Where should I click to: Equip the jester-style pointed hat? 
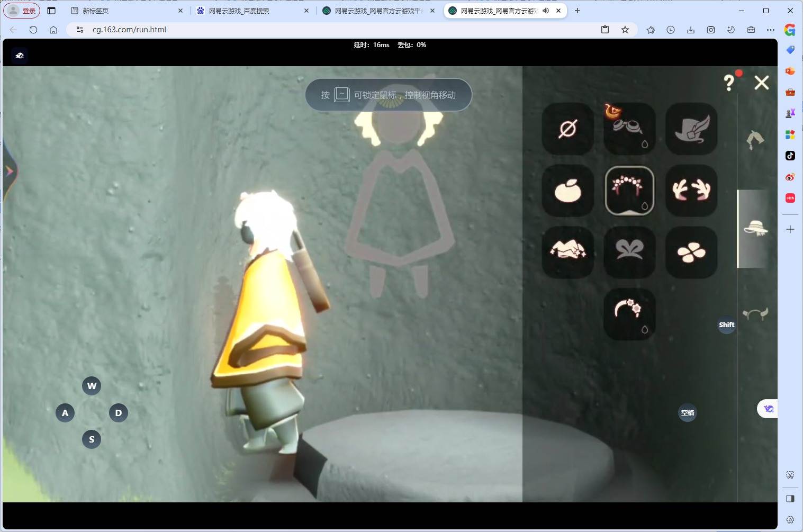coord(568,253)
